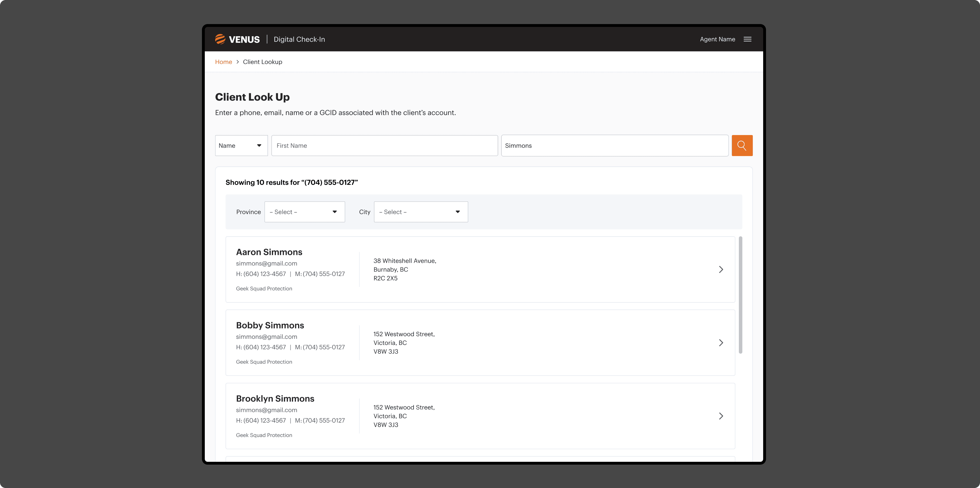
Task: Open the hamburger menu icon
Action: pos(747,39)
